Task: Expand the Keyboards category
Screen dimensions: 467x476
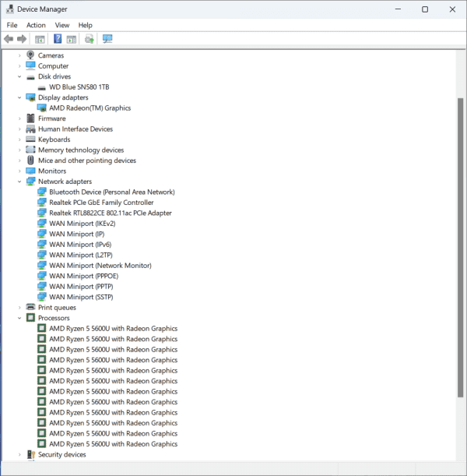Action: pyautogui.click(x=19, y=139)
